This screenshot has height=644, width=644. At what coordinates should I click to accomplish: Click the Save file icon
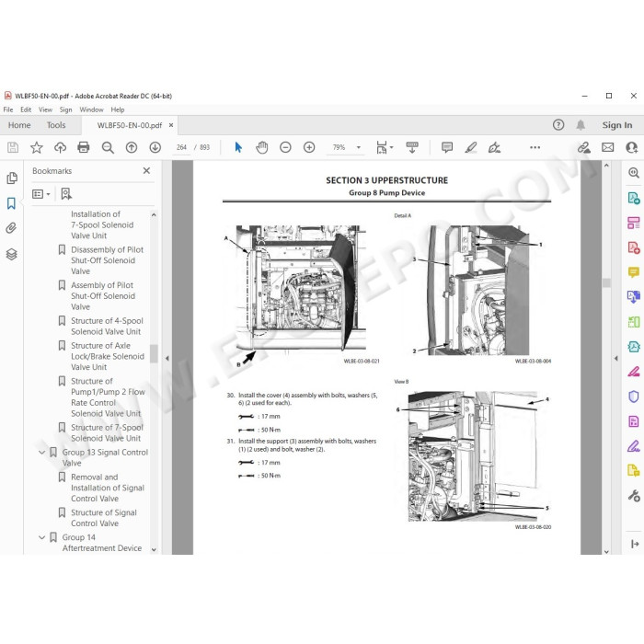pos(13,147)
